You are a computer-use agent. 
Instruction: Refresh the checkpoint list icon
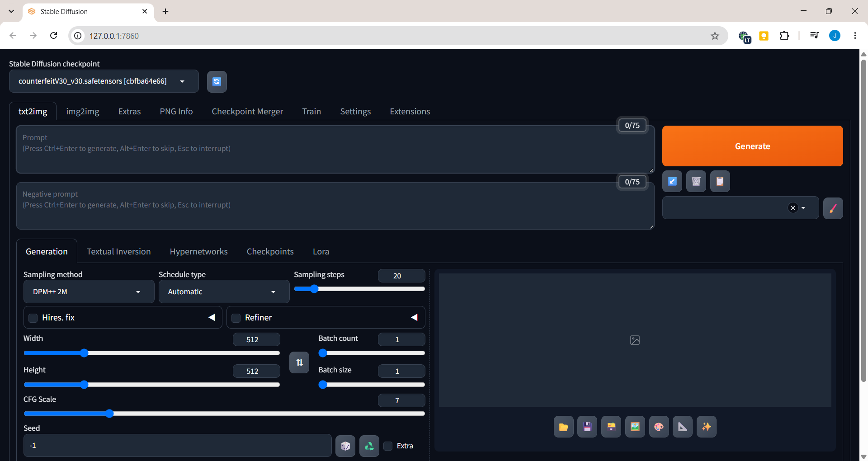(x=217, y=82)
